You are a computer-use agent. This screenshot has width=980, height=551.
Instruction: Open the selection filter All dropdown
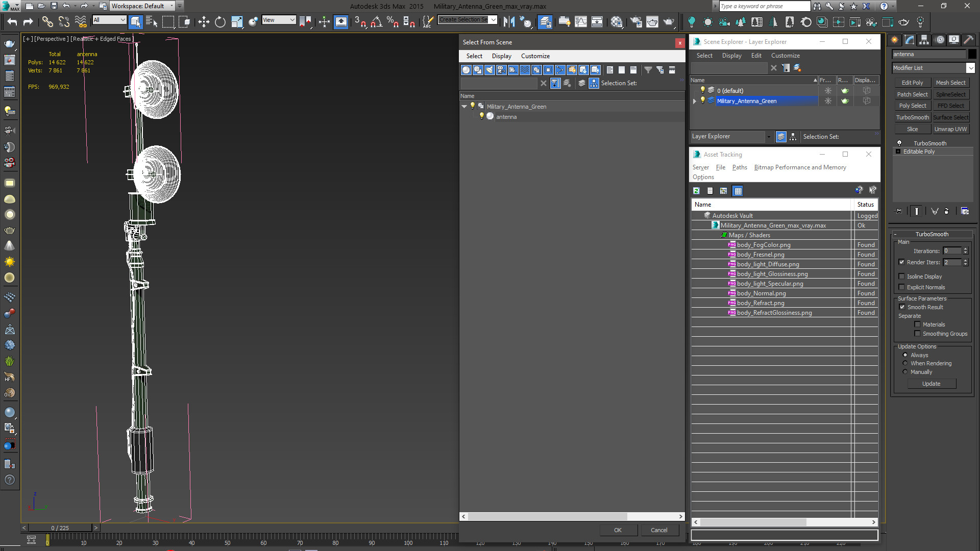click(x=123, y=20)
